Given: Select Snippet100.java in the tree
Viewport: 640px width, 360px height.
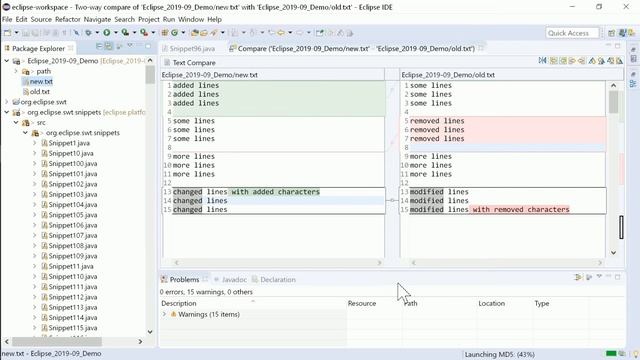Looking at the screenshot, I should click(73, 163).
